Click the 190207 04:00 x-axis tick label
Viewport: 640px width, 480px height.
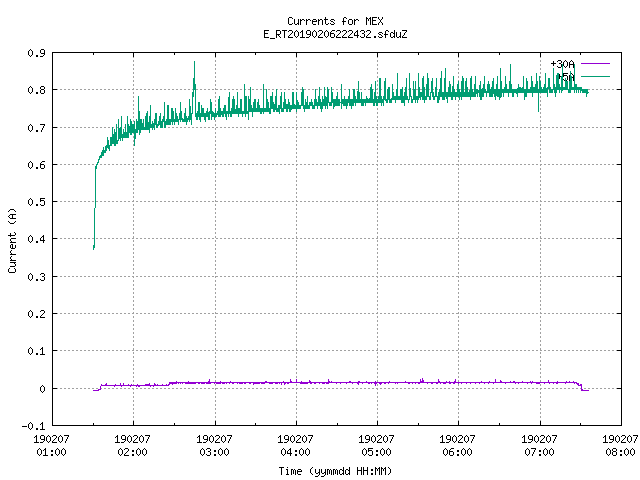295,446
